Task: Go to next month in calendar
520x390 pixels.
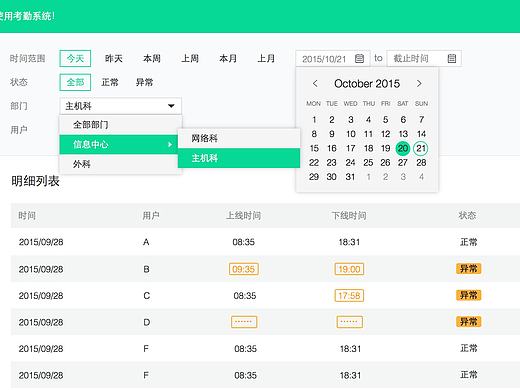Action: pyautogui.click(x=419, y=83)
